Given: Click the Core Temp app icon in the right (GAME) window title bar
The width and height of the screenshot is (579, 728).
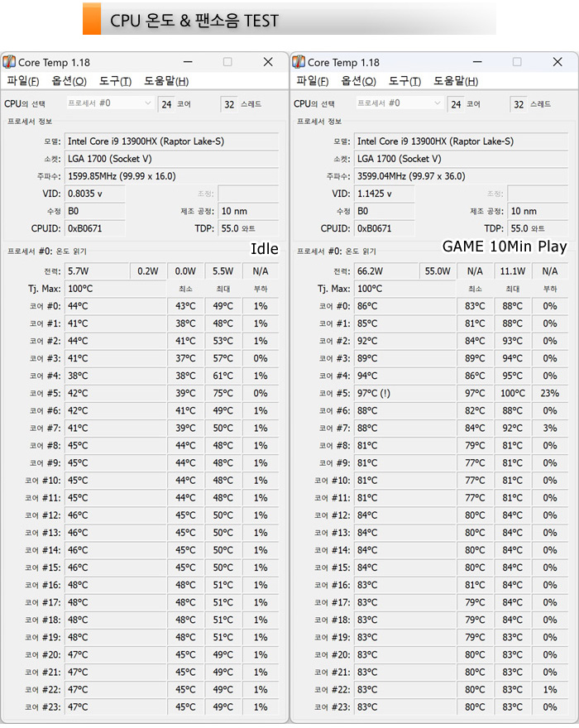Looking at the screenshot, I should (299, 62).
